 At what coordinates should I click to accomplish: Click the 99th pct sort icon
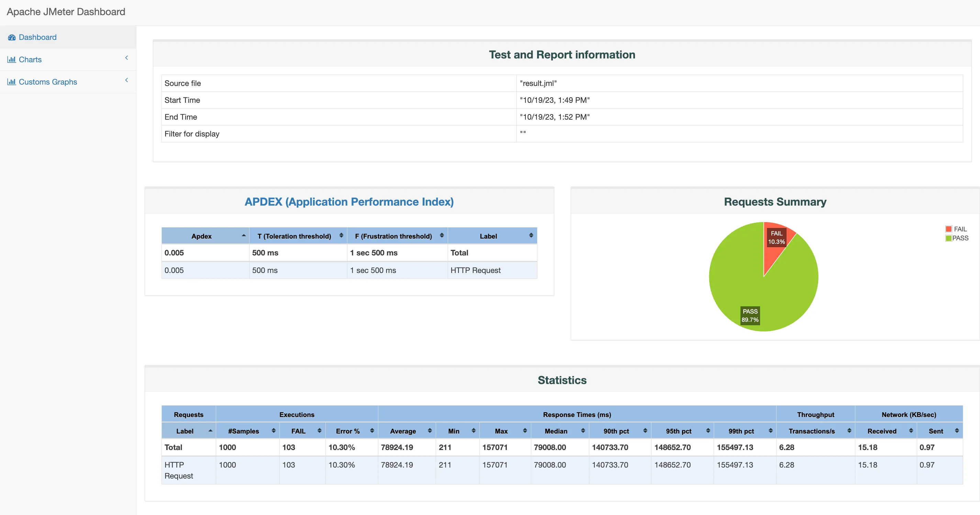pos(770,430)
